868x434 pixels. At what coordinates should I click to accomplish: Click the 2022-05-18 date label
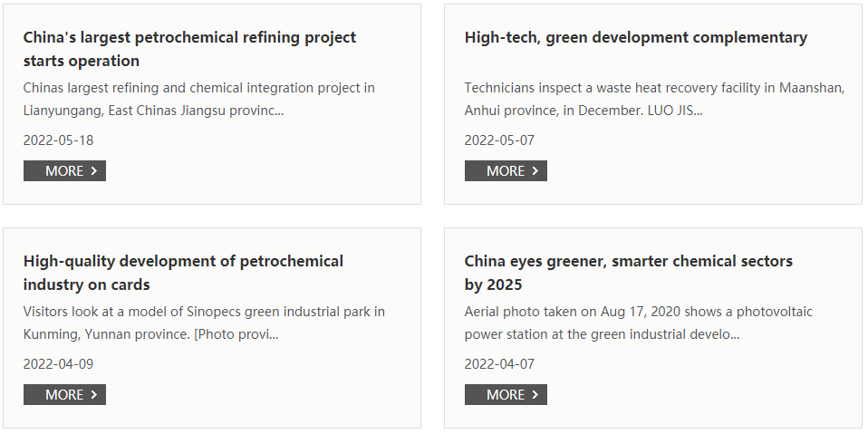click(x=58, y=140)
